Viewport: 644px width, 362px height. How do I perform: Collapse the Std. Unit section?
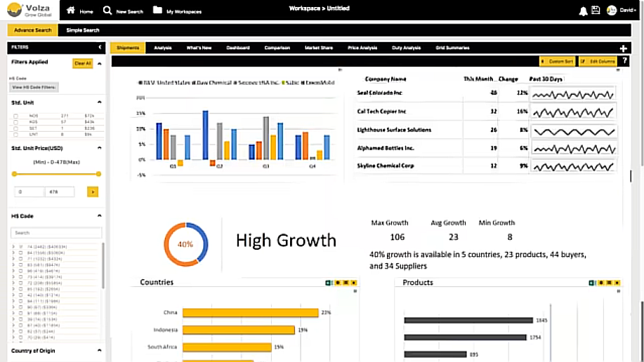tap(100, 102)
